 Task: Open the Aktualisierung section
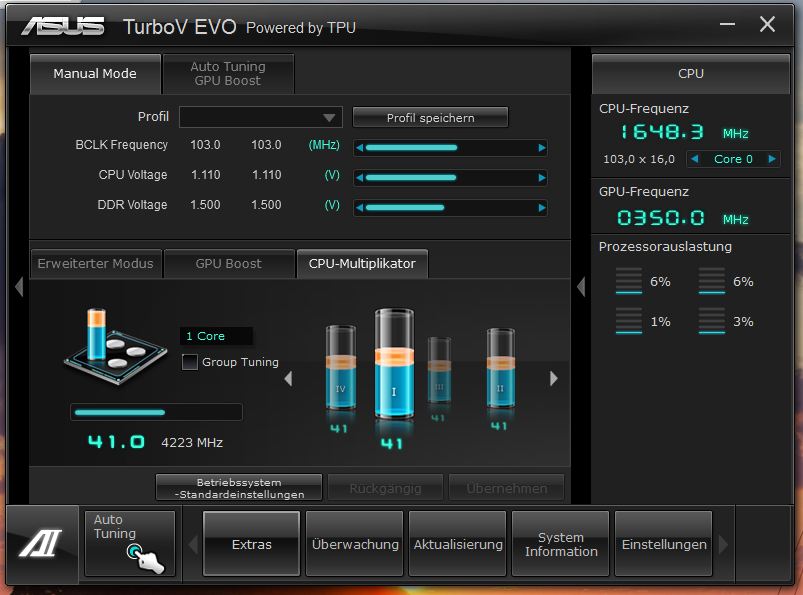[458, 544]
